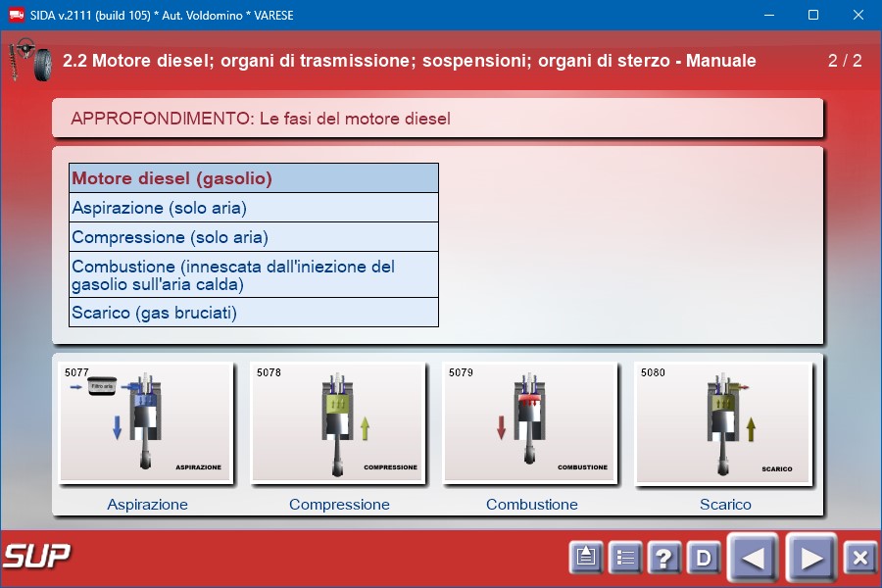Click the Scarico caption link
This screenshot has width=882, height=588.
click(725, 505)
